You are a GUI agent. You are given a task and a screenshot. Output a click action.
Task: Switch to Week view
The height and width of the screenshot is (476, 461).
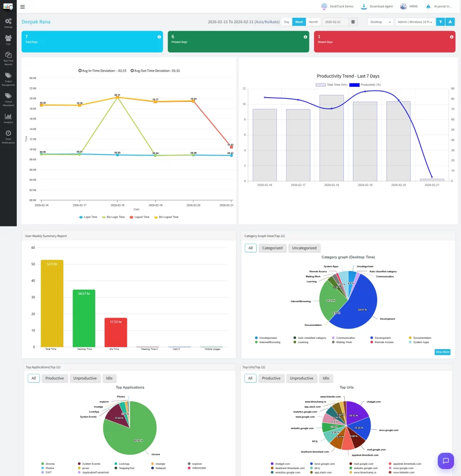tap(299, 22)
